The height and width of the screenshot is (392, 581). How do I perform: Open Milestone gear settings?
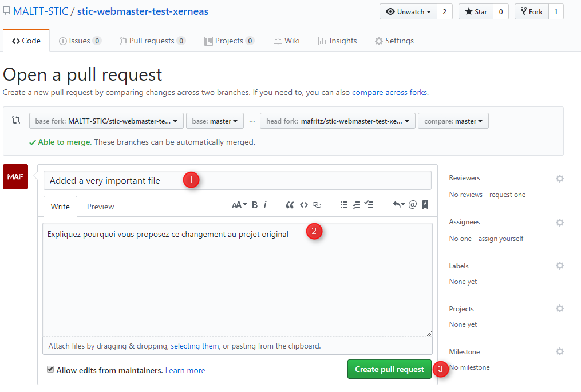[559, 351]
